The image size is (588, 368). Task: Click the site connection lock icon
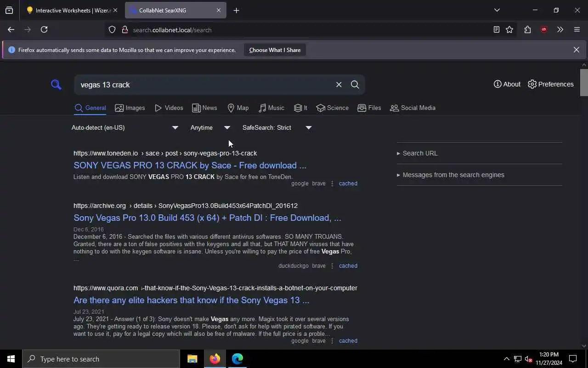[124, 30]
